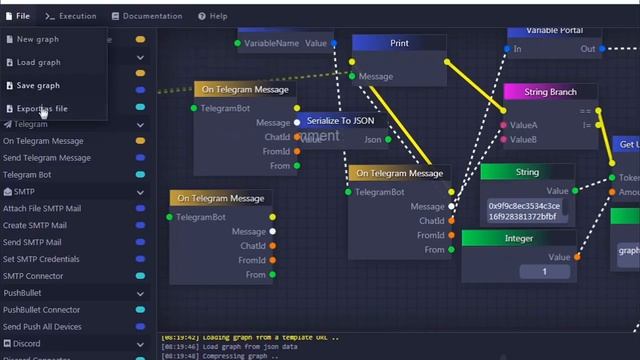Viewport: 640px width, 360px height.
Task: Click the green String node header
Action: tap(527, 172)
